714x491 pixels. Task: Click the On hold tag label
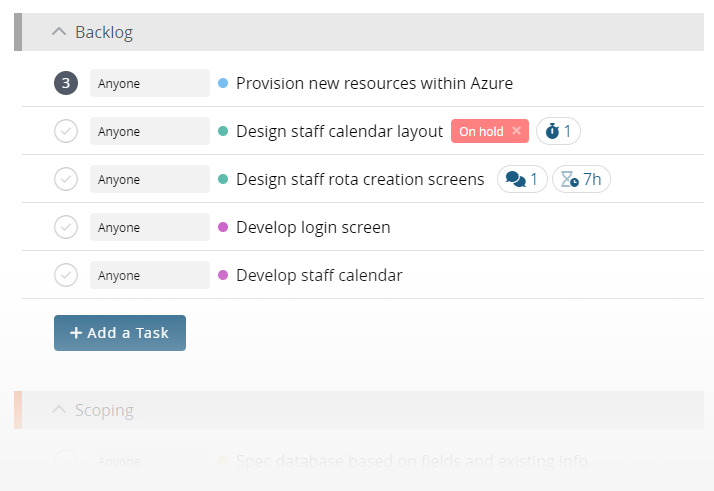(x=480, y=131)
